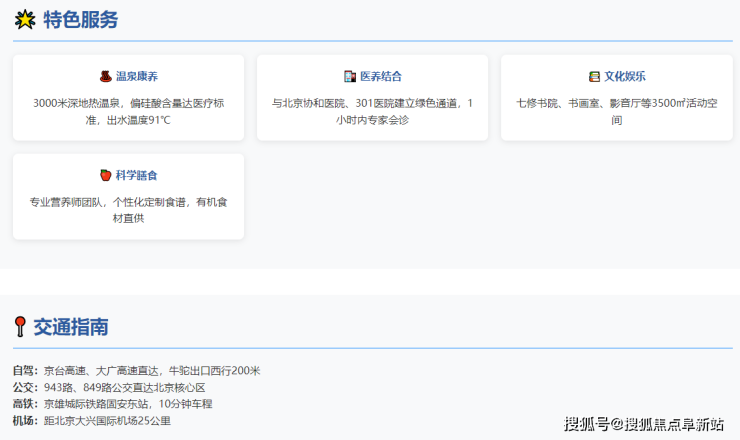
Task: Click the 3000米深地热温泉 description text
Action: click(128, 111)
